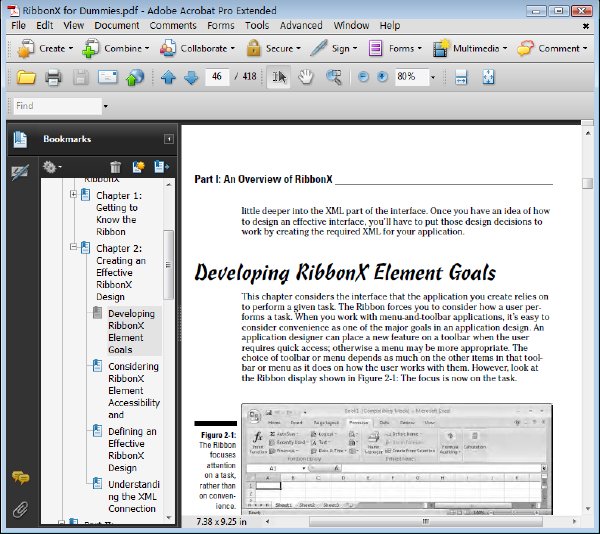Select Considering RibbonX Element Accessibility bookmark
This screenshot has height=534, width=600.
134,390
